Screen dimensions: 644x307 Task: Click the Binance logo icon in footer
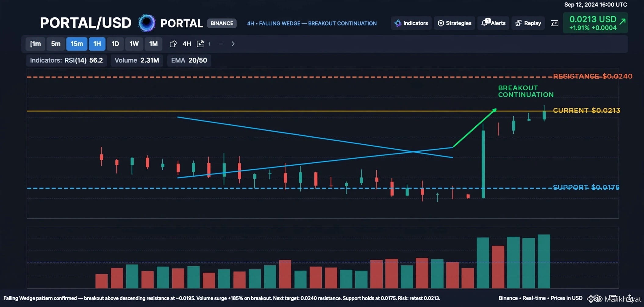590,299
